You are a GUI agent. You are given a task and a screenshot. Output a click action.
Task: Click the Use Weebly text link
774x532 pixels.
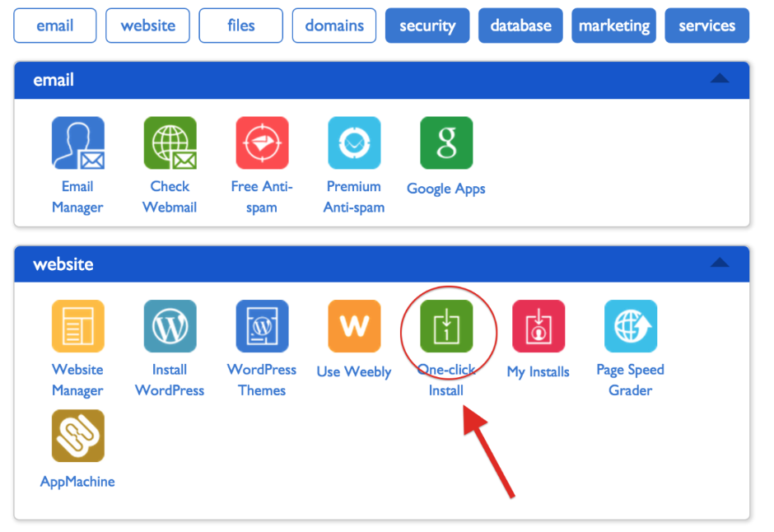pyautogui.click(x=354, y=371)
